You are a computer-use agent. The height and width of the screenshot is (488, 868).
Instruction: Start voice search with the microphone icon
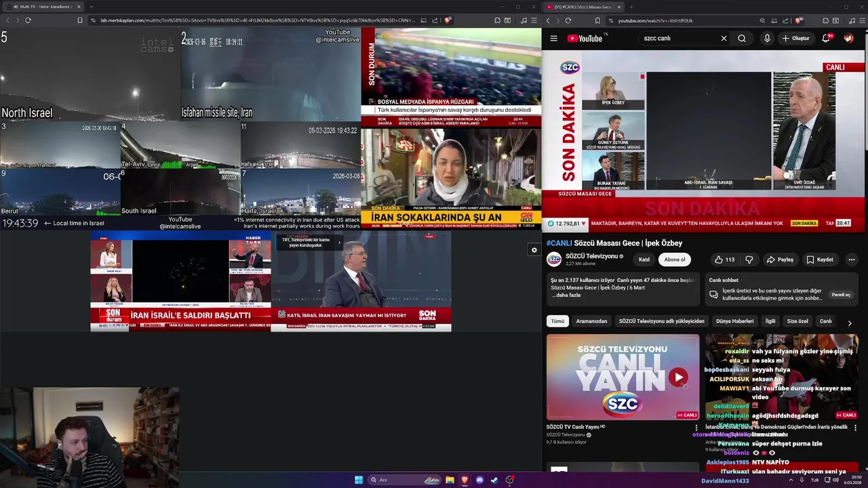[767, 39]
